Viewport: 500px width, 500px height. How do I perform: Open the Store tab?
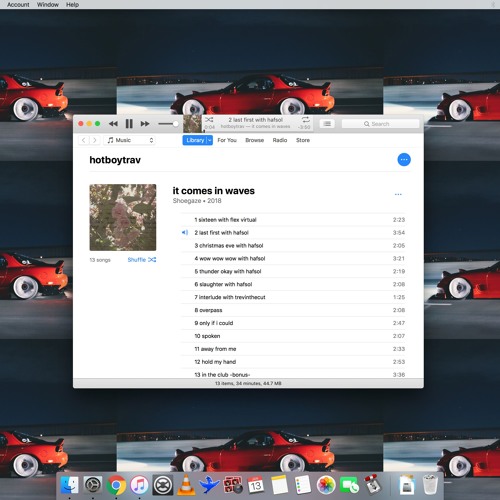click(x=303, y=140)
